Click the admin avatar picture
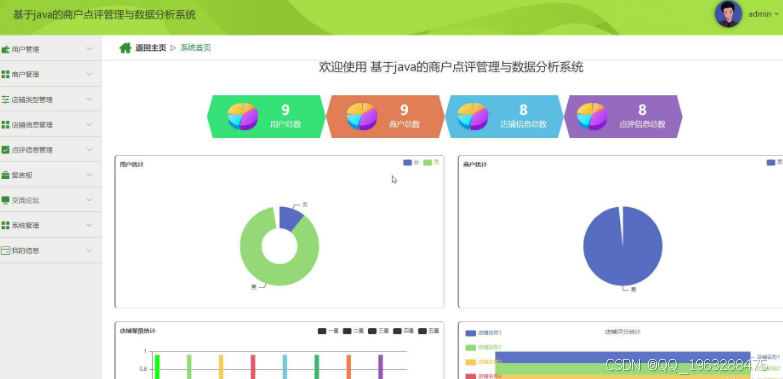Image resolution: width=783 pixels, height=379 pixels. pyautogui.click(x=728, y=14)
